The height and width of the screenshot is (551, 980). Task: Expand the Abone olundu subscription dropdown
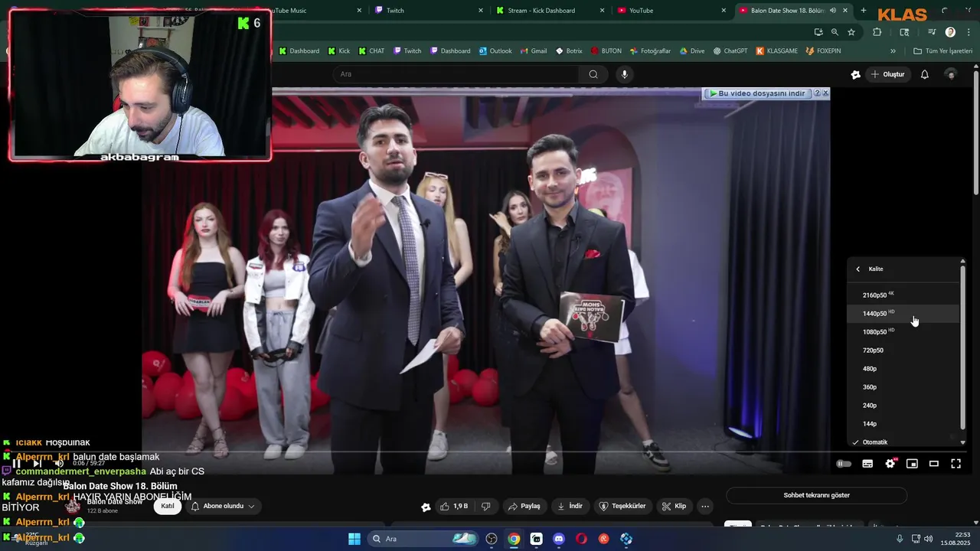point(222,506)
